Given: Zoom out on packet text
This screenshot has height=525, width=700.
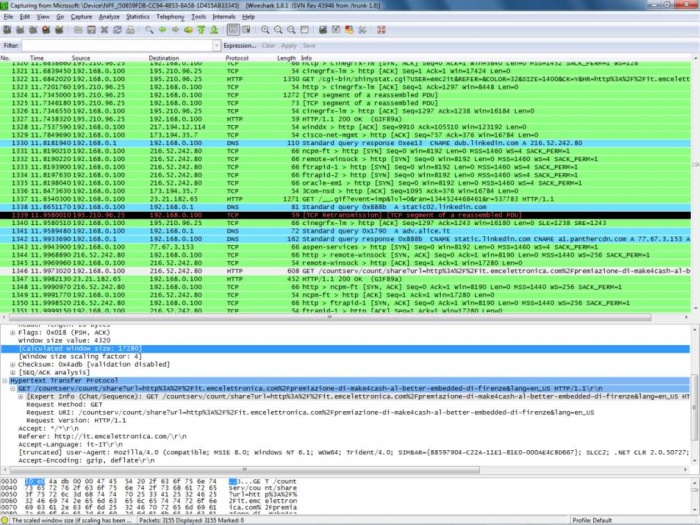Looking at the screenshot, I should [278, 30].
